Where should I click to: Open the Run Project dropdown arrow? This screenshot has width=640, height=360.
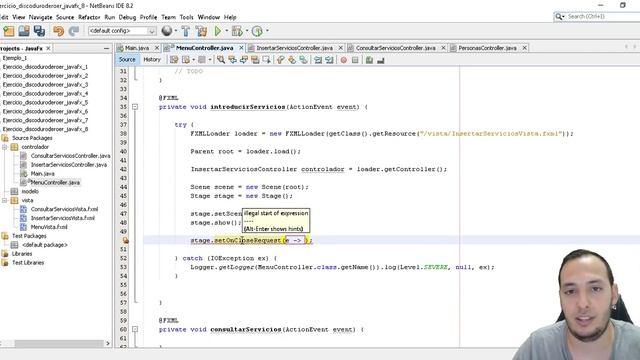tap(227, 31)
